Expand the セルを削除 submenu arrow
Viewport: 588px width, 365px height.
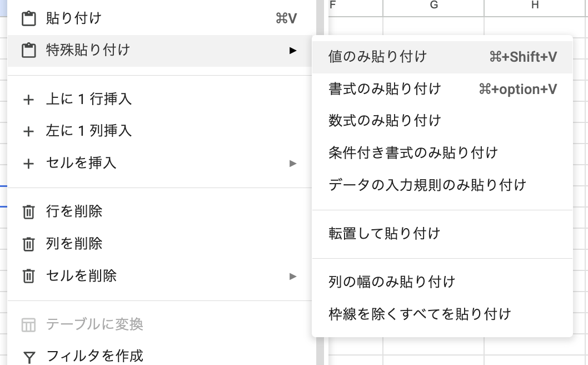coord(293,275)
